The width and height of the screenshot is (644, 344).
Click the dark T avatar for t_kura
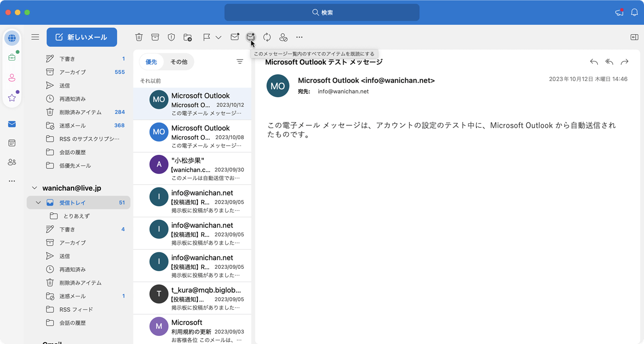(159, 294)
